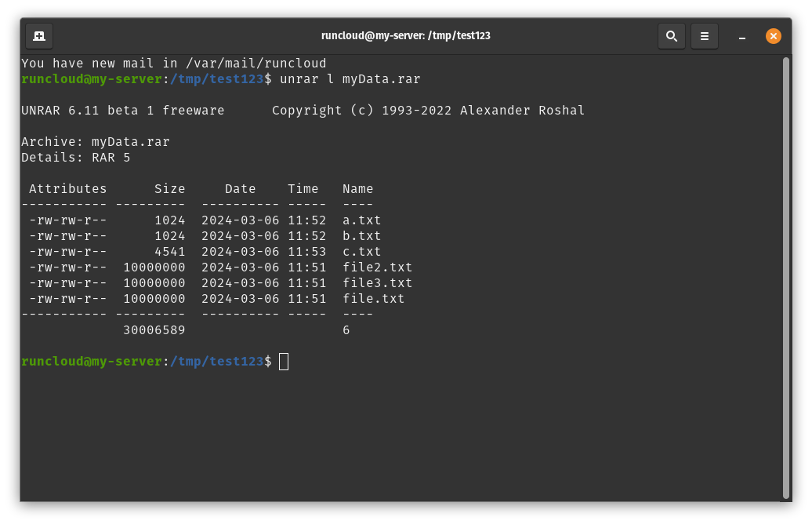Click the cursor block at the last prompt
This screenshot has height=524, width=812.
click(284, 362)
